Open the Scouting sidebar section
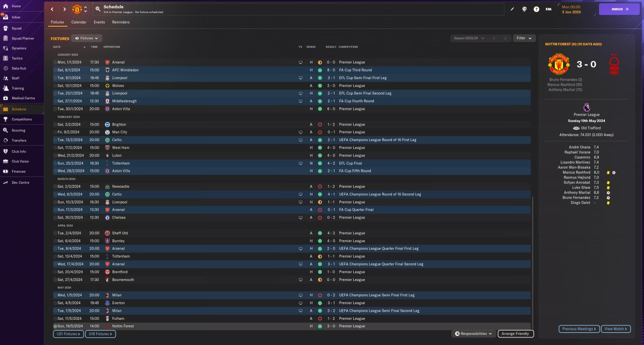Screen dimensions: 644x345 pos(18,130)
